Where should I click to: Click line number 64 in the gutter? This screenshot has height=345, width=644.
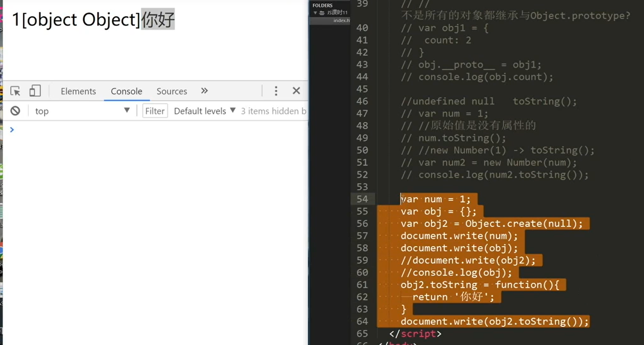[x=362, y=321]
